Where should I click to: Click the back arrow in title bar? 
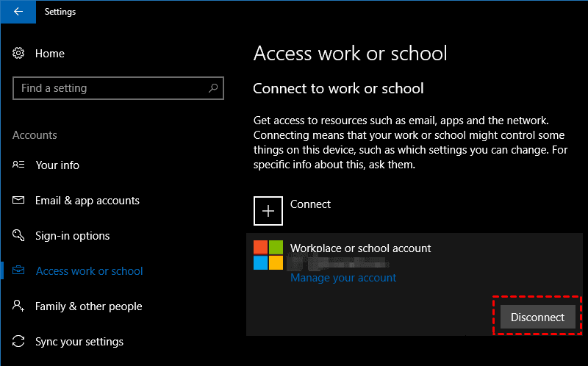(18, 12)
